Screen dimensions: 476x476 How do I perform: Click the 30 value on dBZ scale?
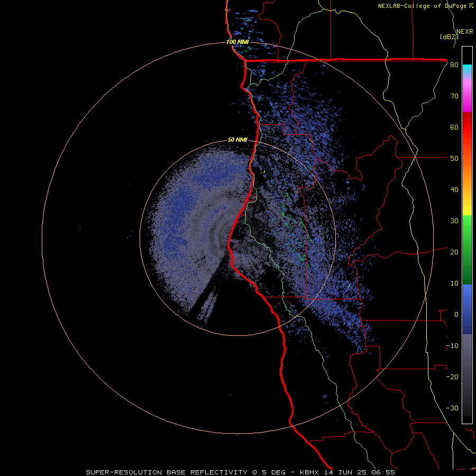pyautogui.click(x=454, y=221)
